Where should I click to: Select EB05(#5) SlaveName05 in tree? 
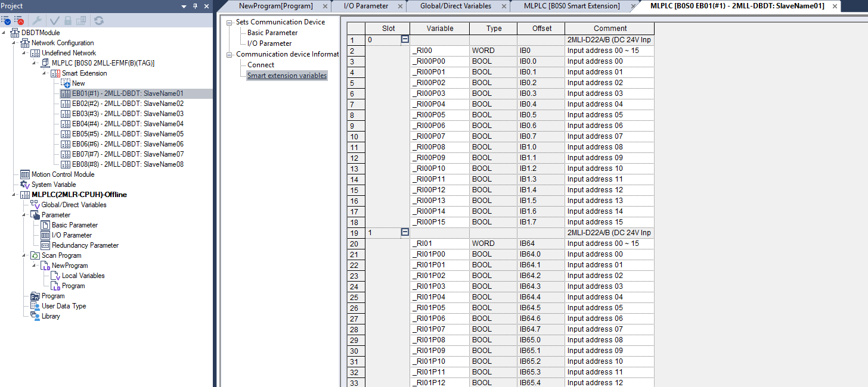(128, 134)
